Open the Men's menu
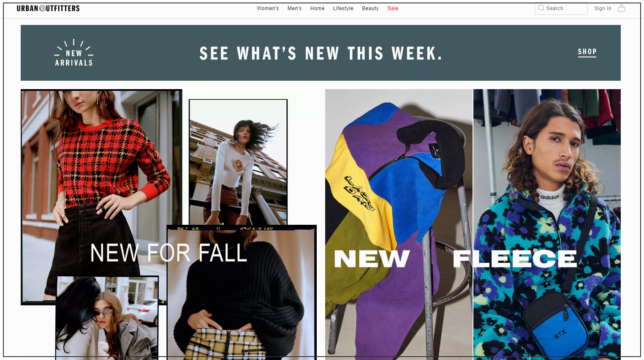The width and height of the screenshot is (644, 360). [x=294, y=8]
